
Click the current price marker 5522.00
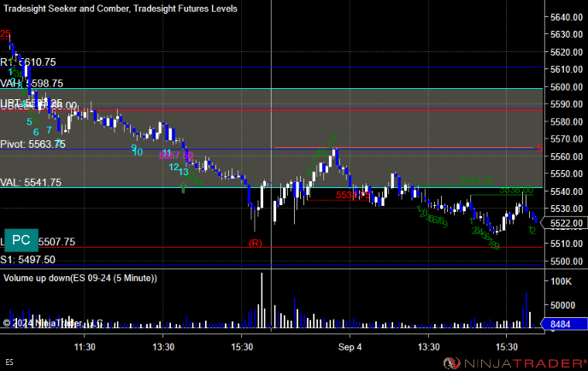pyautogui.click(x=566, y=223)
